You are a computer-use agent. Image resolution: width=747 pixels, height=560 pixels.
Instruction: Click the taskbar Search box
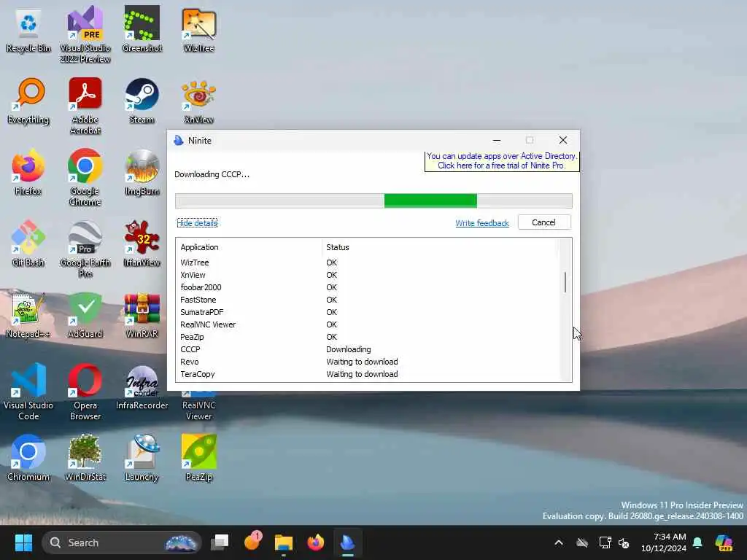122,542
